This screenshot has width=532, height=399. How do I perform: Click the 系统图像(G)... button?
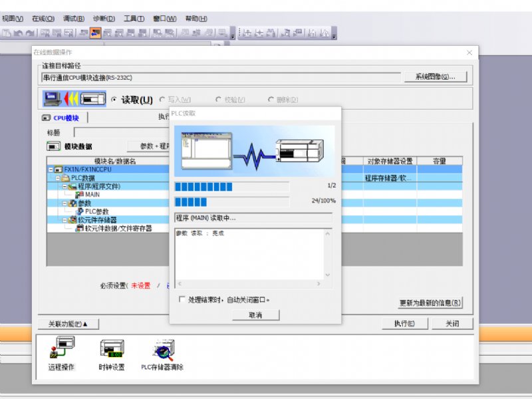click(436, 76)
